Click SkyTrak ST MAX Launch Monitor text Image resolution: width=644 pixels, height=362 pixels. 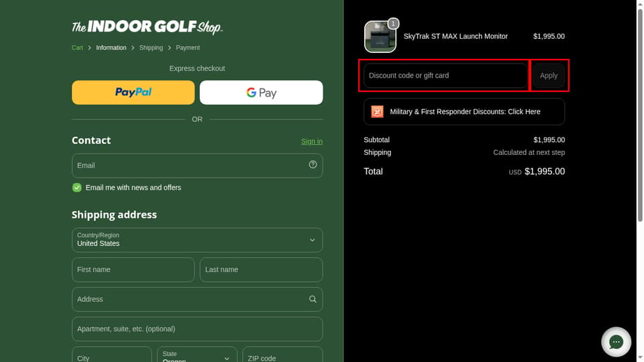[455, 36]
